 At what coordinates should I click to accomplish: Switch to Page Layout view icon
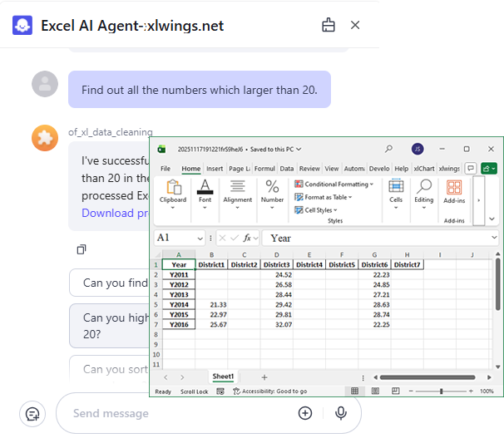point(375,391)
